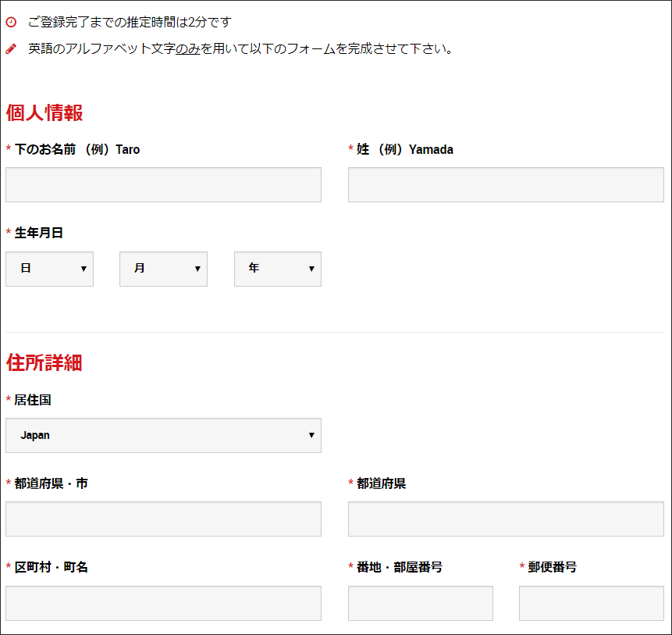Click the 都道府県・市 text box
This screenshot has width=672, height=635.
163,519
